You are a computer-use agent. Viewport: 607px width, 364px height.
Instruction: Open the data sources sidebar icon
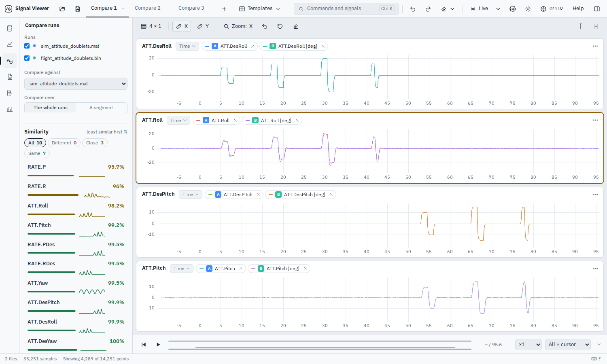coord(10,28)
